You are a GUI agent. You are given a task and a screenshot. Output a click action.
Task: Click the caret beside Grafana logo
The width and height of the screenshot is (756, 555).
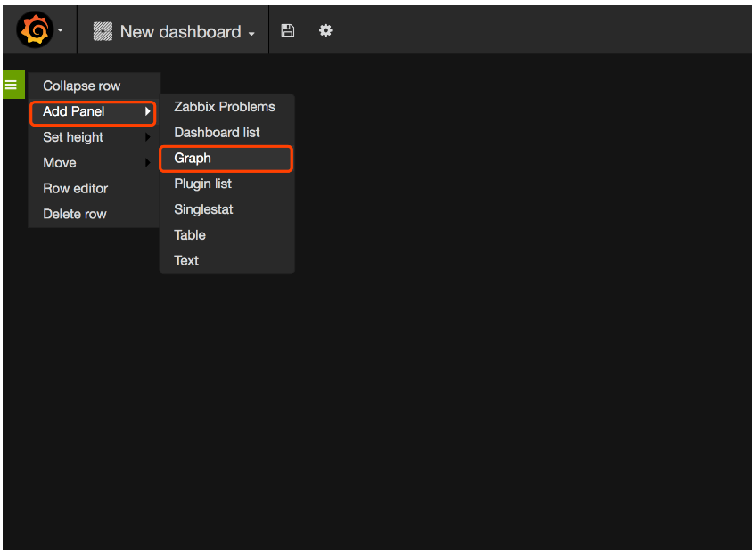61,30
